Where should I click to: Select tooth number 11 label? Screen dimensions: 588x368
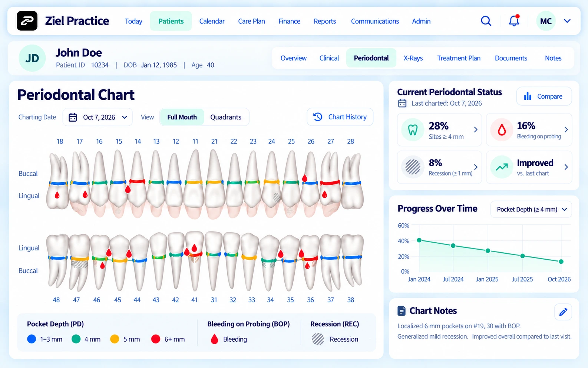tap(195, 141)
